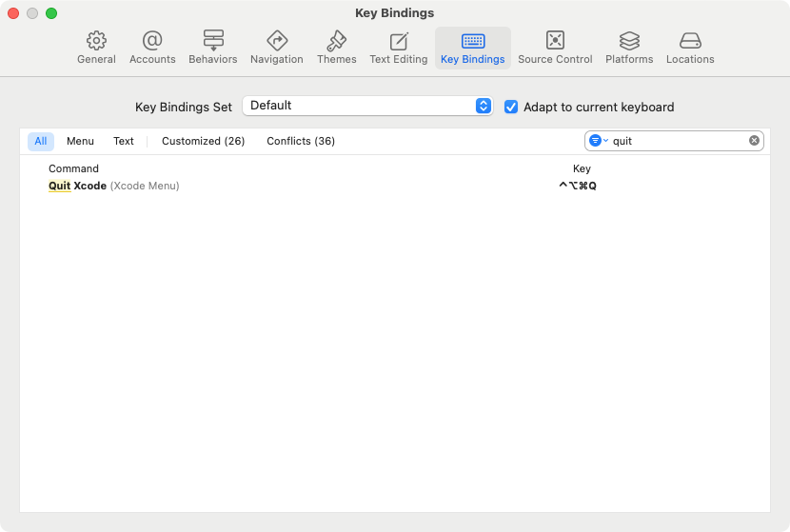Minimize the Key Bindings window
This screenshot has height=532, width=790.
point(32,13)
